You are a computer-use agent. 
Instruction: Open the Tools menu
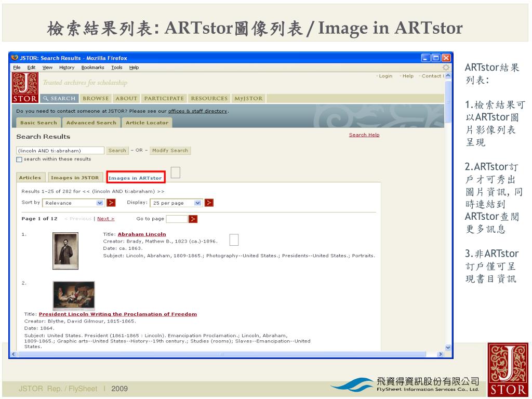[x=117, y=68]
